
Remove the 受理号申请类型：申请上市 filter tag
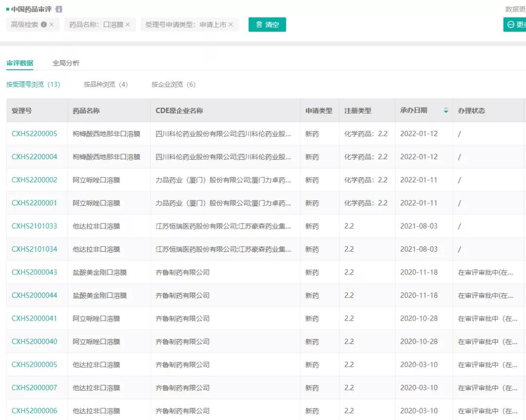231,24
